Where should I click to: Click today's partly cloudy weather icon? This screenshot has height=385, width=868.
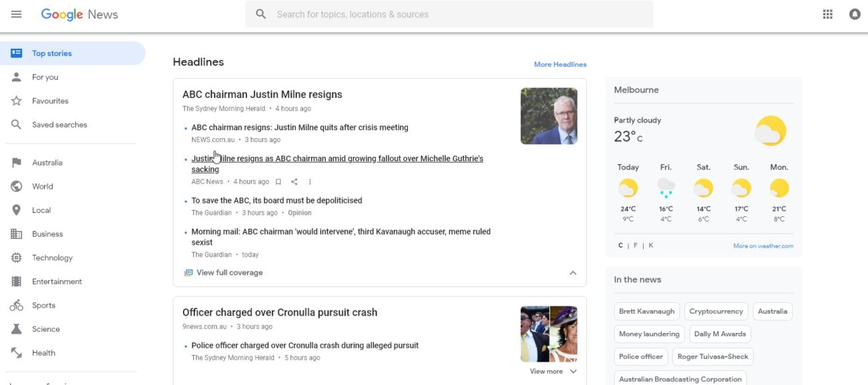[x=628, y=188]
